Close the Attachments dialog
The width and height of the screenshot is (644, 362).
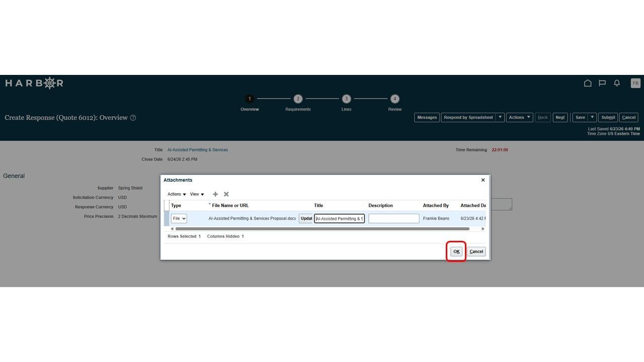(x=483, y=180)
